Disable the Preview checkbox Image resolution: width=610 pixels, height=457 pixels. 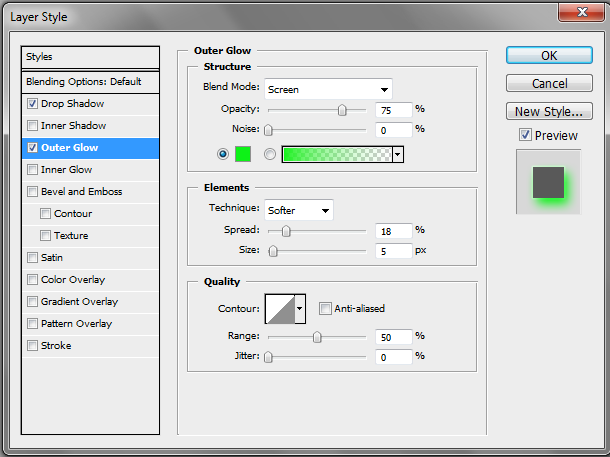pyautogui.click(x=525, y=135)
